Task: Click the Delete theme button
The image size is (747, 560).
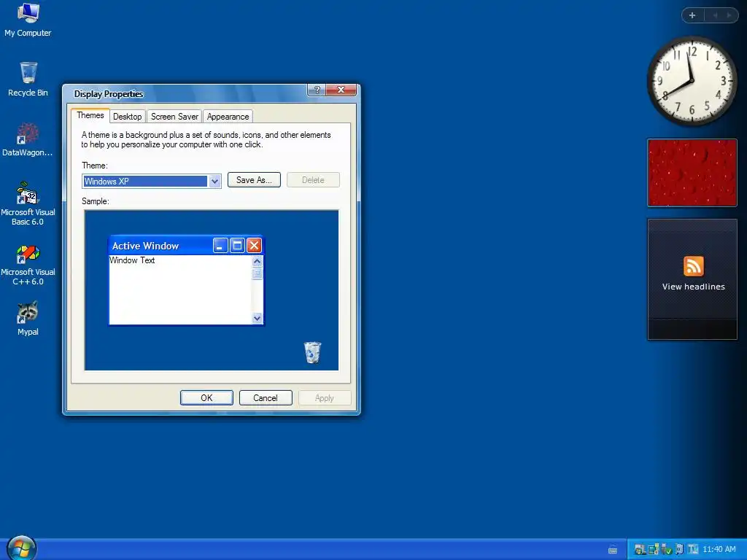Action: click(313, 180)
